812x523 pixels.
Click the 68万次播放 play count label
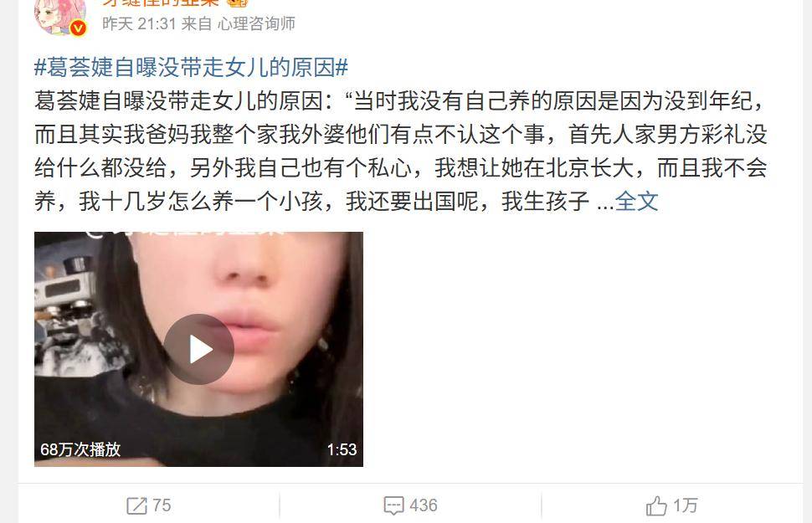tap(80, 449)
